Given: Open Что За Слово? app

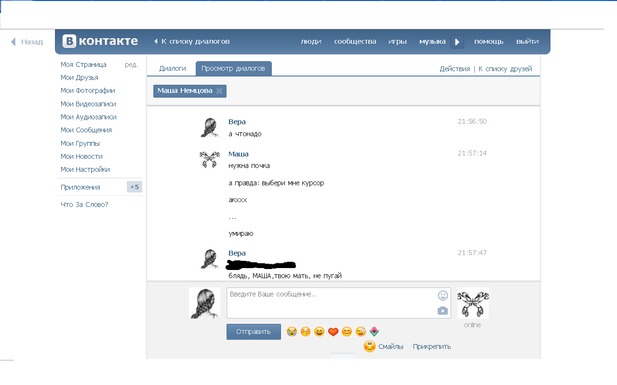Looking at the screenshot, I should [84, 204].
